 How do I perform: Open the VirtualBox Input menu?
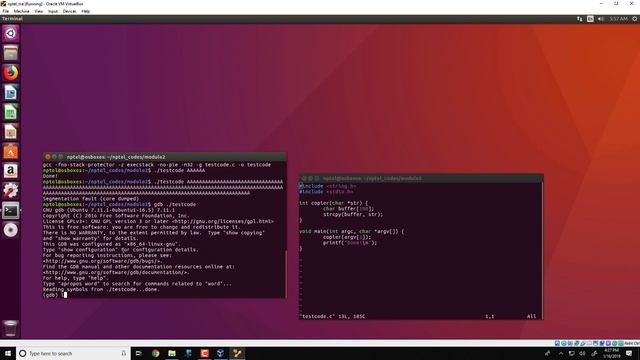point(53,11)
